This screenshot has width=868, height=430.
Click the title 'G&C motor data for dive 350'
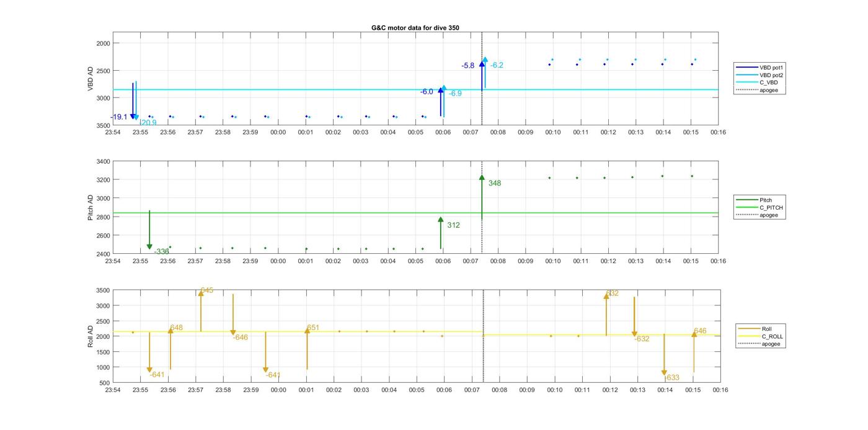coord(415,28)
